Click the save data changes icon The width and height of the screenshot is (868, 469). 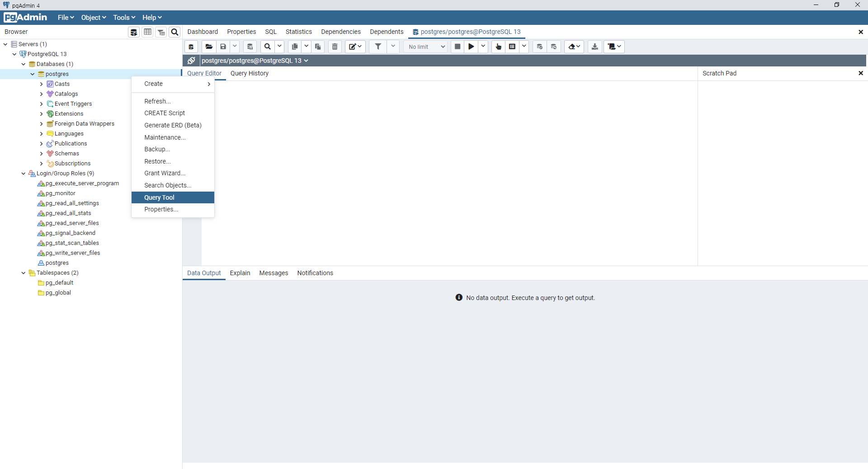(x=250, y=47)
